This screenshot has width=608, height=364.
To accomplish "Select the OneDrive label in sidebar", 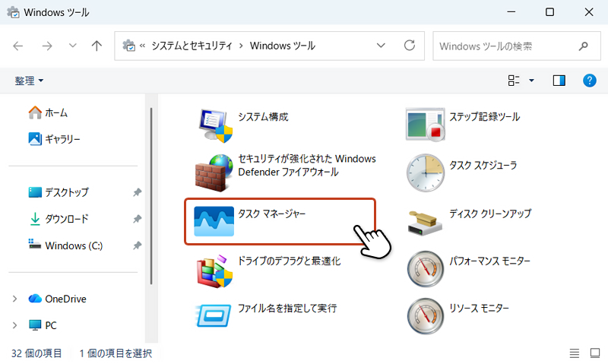I will [65, 299].
